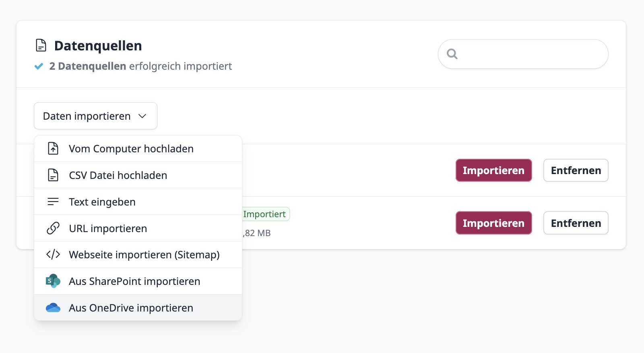Click the text lines icon next to Text eingeben
Viewport: 644px width, 353px height.
pyautogui.click(x=53, y=201)
